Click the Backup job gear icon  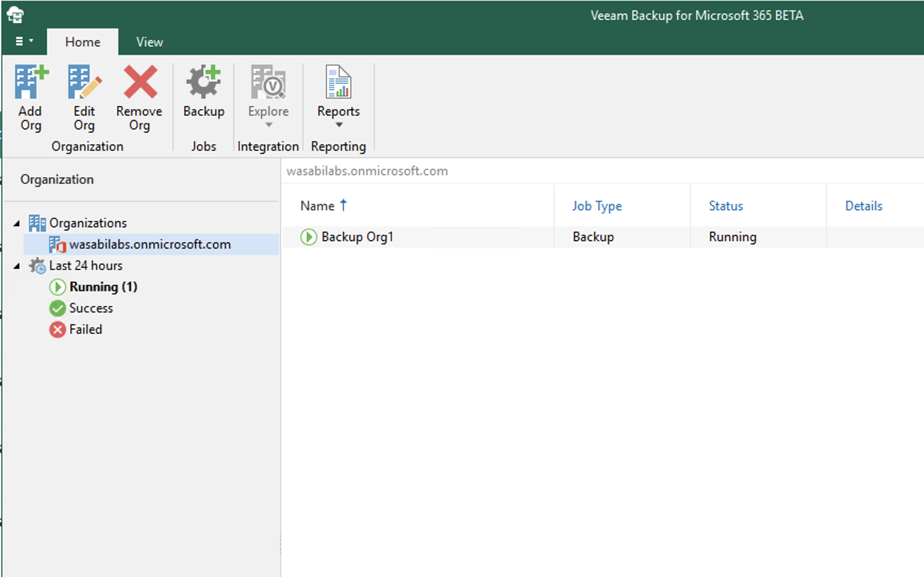203,82
